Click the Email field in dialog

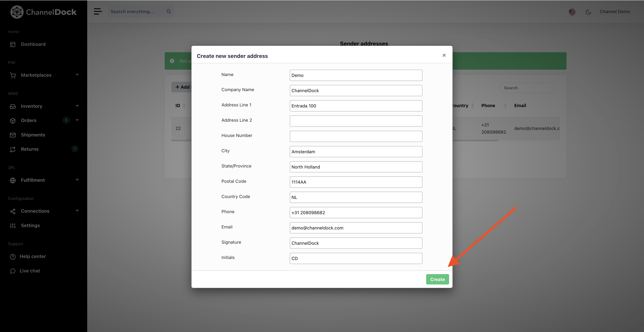click(356, 228)
